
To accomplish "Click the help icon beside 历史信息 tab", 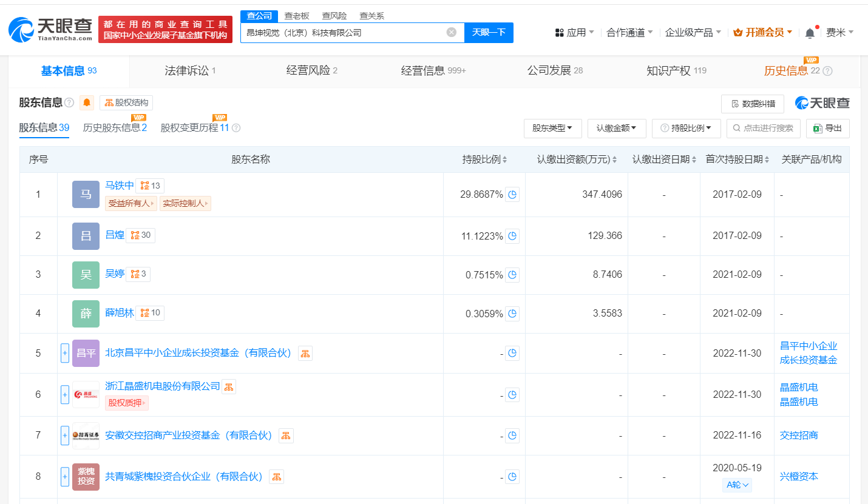I will click(827, 71).
